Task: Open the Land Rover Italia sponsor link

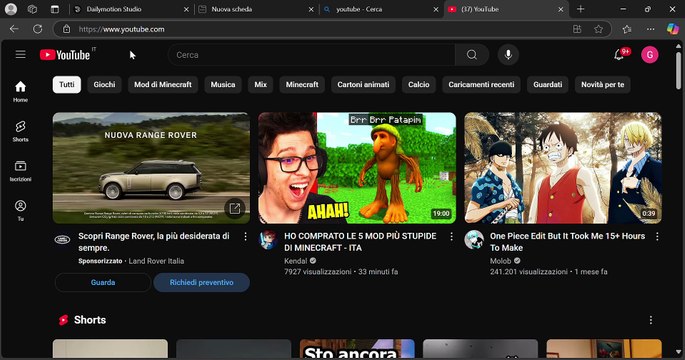Action: click(156, 261)
